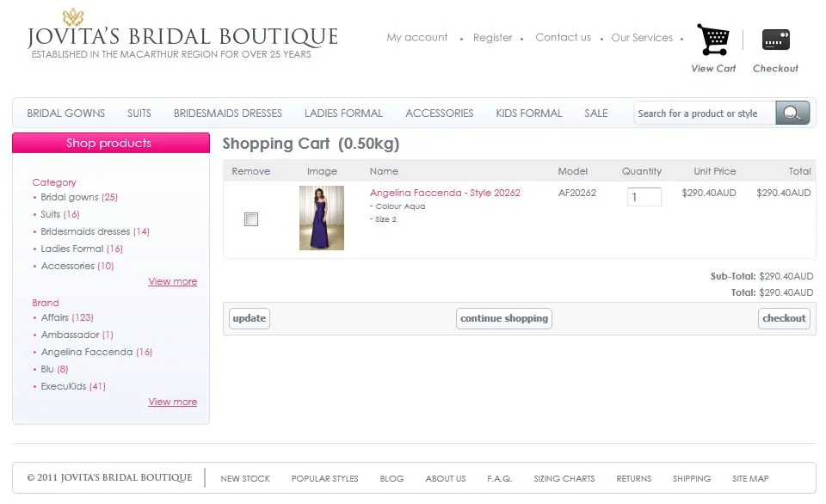Open the Sale menu item

595,114
